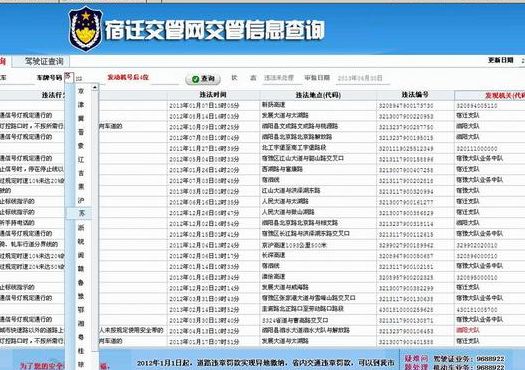Click the 发动机号后4位 input field
Viewport: 525px width, 370px height.
point(165,78)
